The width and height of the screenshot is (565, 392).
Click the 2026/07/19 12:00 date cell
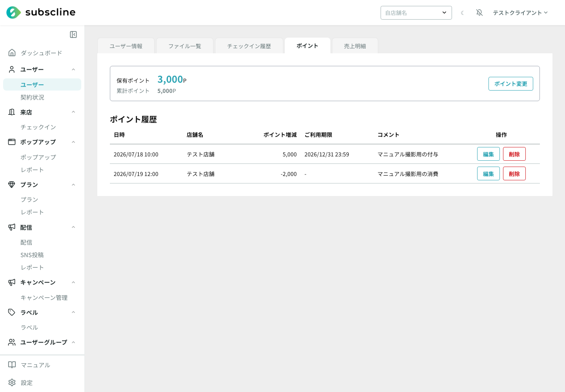pos(136,174)
